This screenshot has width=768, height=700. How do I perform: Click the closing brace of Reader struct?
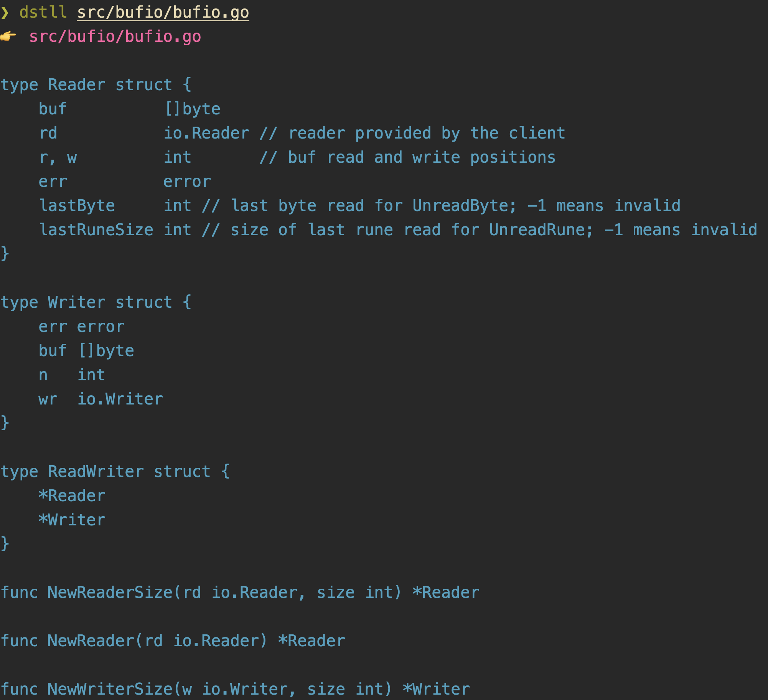click(x=5, y=254)
